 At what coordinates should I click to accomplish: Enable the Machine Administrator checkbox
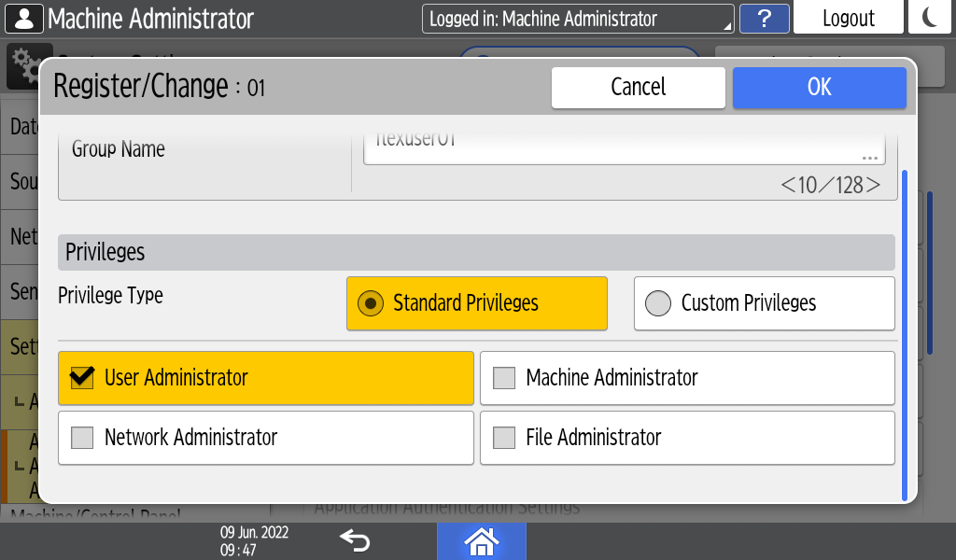pyautogui.click(x=504, y=378)
